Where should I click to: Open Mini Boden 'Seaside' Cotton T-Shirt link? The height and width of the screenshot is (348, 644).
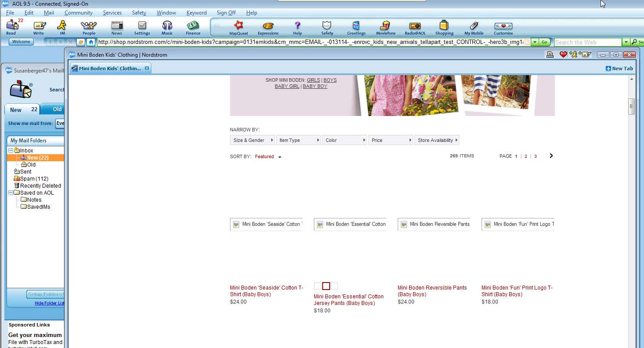(x=266, y=291)
